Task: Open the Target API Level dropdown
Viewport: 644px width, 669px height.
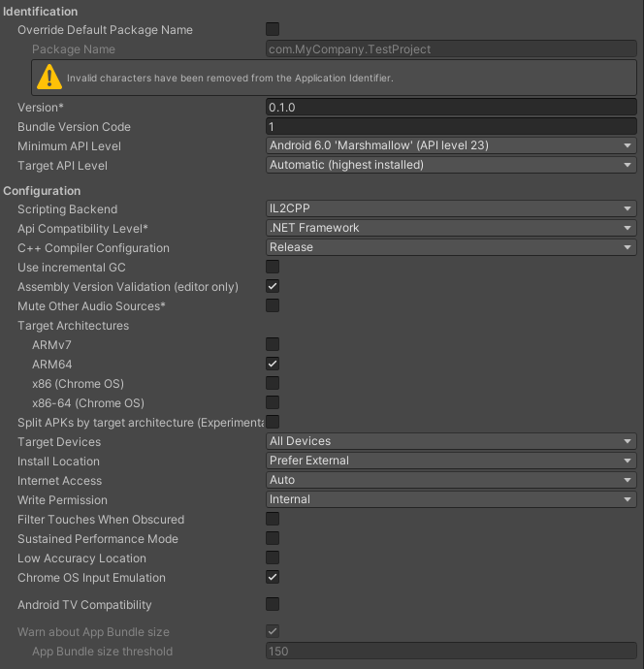Action: pyautogui.click(x=451, y=165)
